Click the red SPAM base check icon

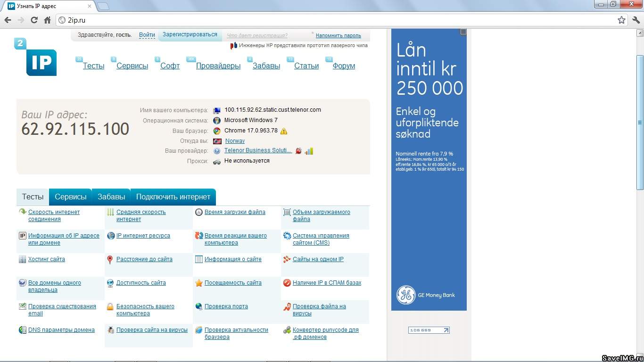click(x=287, y=283)
